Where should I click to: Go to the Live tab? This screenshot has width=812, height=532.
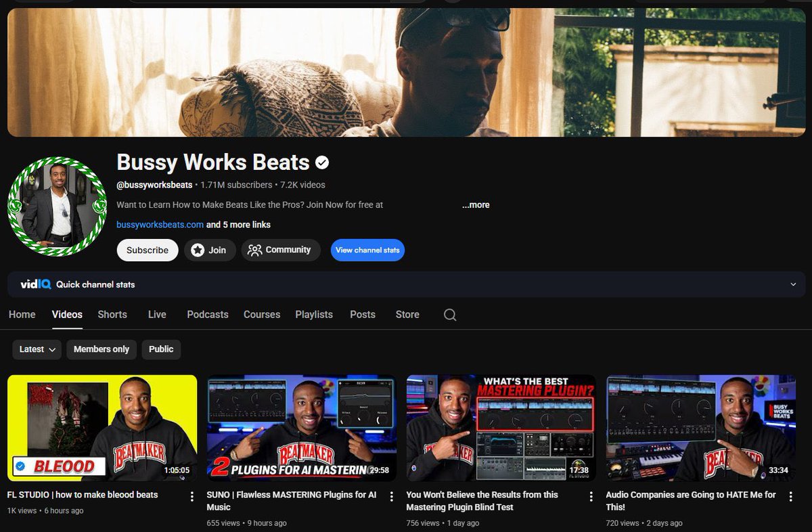point(157,314)
